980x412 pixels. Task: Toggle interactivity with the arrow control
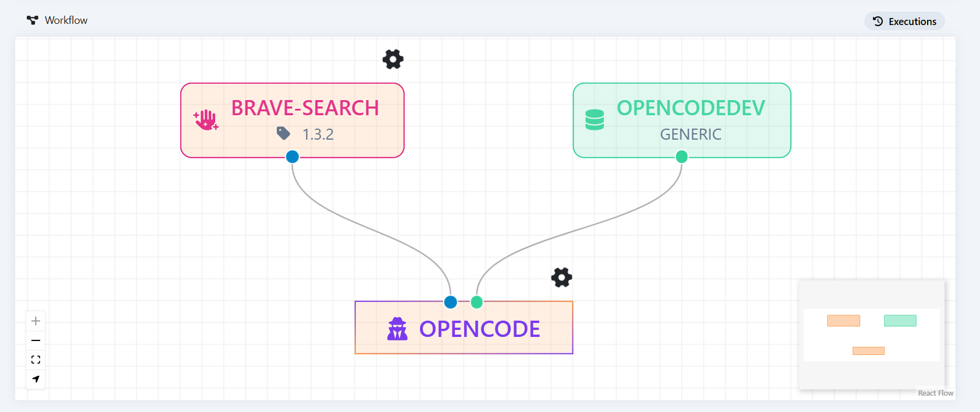(35, 379)
